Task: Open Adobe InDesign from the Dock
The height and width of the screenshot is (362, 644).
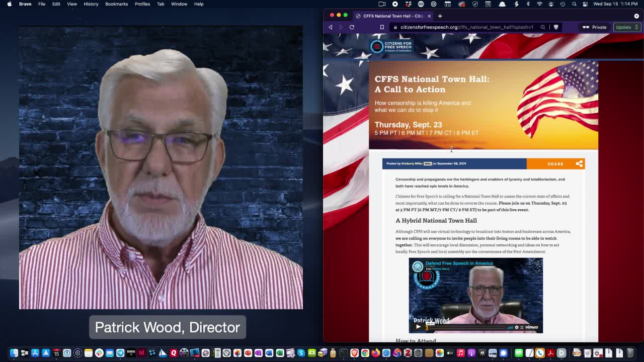Action: 141,353
